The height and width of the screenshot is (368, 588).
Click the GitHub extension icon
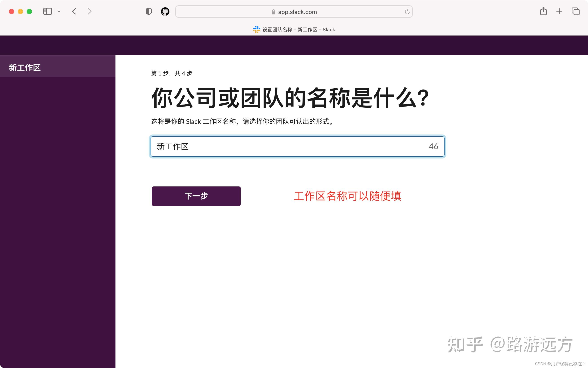pyautogui.click(x=165, y=12)
